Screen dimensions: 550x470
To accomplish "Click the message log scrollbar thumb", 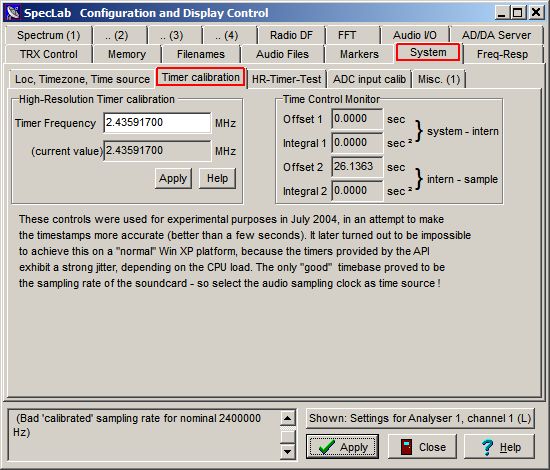I will 288,437.
